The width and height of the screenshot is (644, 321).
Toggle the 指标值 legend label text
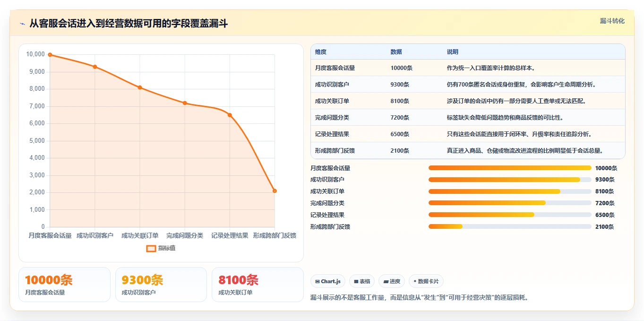coord(167,248)
